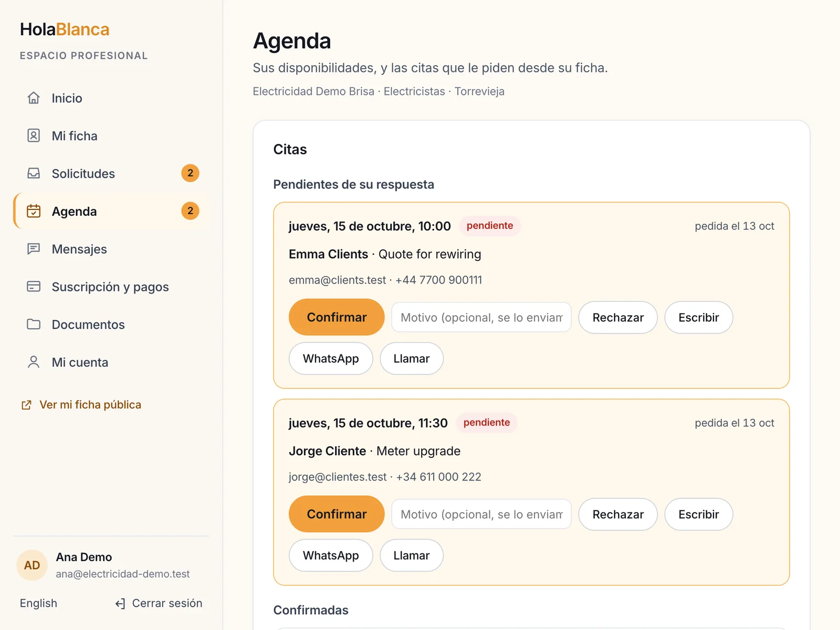
Task: Click the external link icon beside Ver mi ficha pública
Action: [26, 405]
